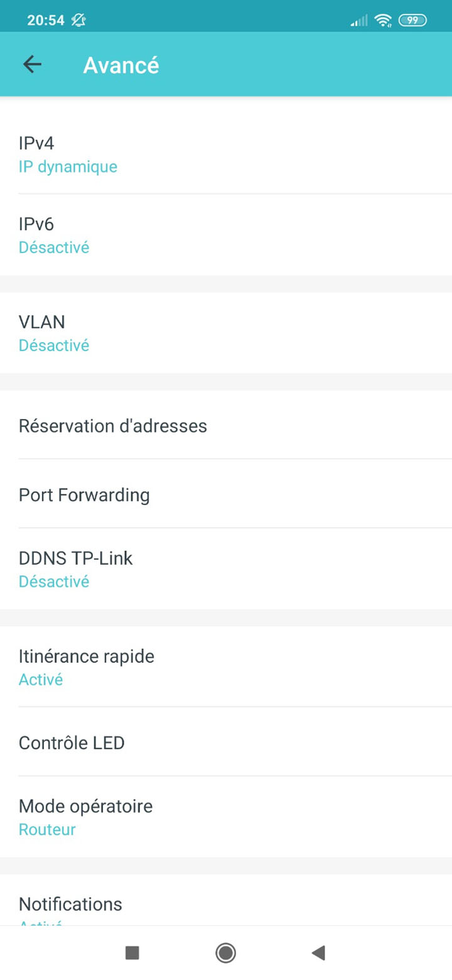Tap the square recent apps button
The width and height of the screenshot is (452, 980).
(x=132, y=953)
